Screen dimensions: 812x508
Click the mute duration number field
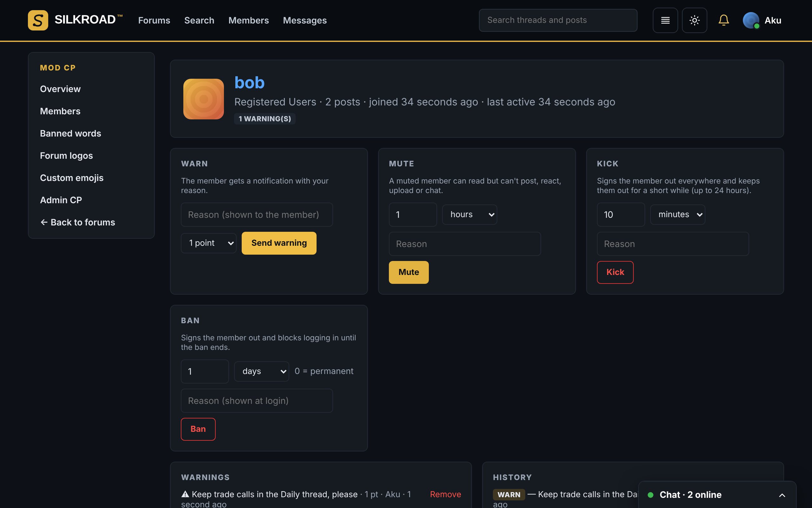(x=413, y=214)
